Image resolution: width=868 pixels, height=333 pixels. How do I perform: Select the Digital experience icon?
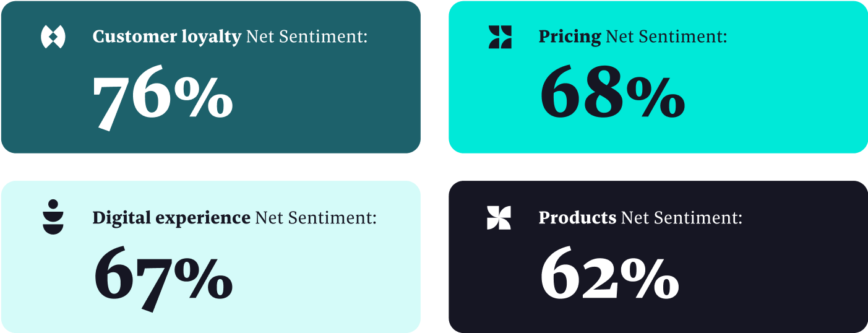point(53,217)
